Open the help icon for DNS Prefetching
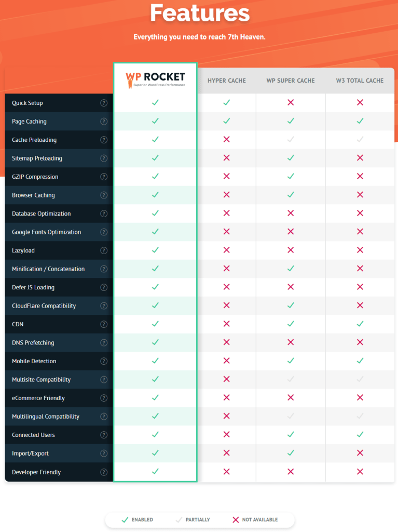 pos(104,343)
